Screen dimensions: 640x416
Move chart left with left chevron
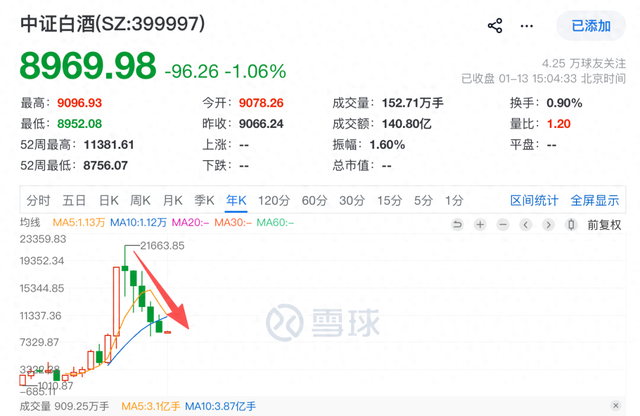tap(526, 225)
